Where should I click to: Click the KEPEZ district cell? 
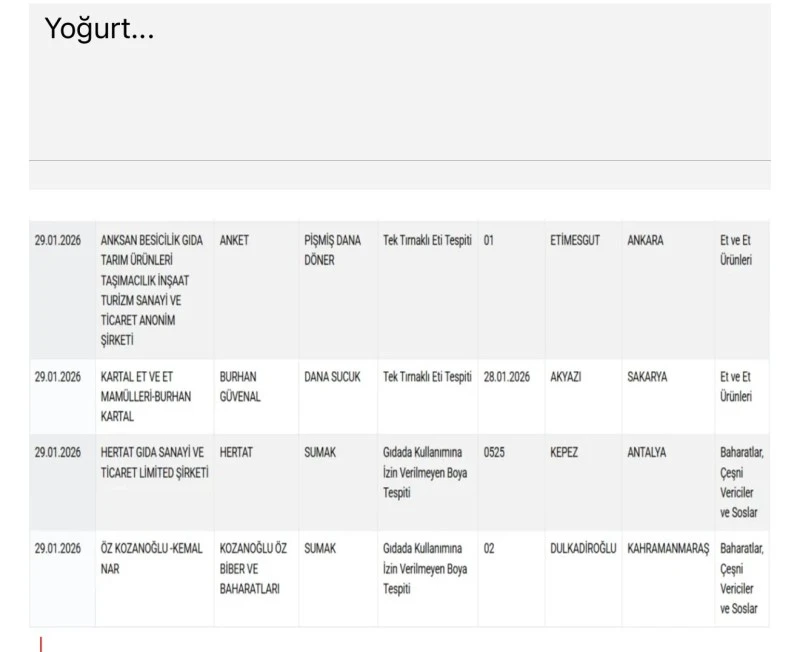tap(564, 453)
